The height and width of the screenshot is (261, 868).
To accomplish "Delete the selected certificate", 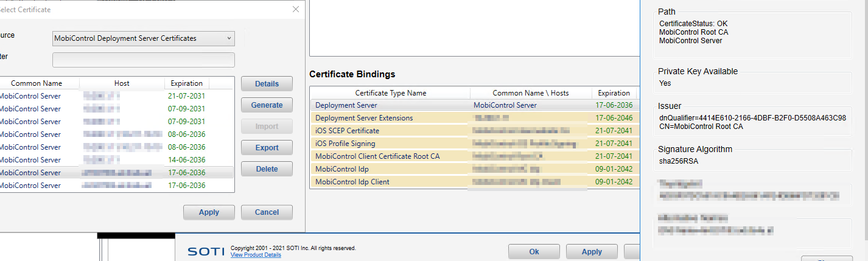I will coord(267,169).
